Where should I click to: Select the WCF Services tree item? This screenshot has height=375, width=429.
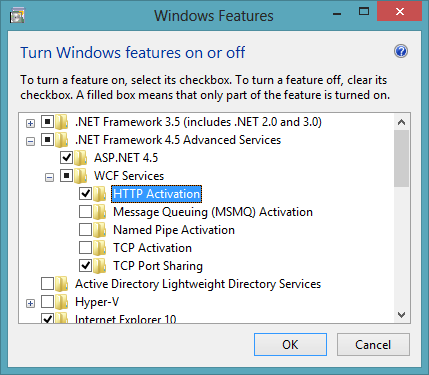coord(129,176)
